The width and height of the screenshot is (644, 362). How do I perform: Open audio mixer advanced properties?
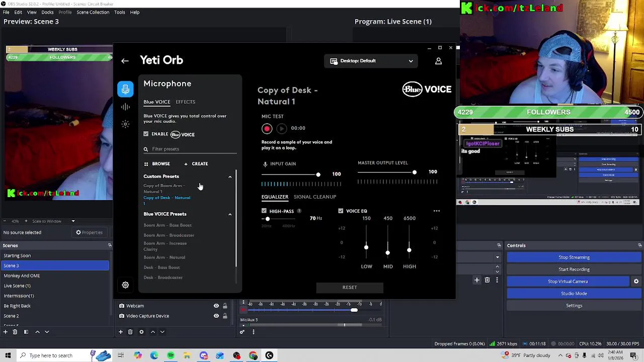click(x=242, y=332)
